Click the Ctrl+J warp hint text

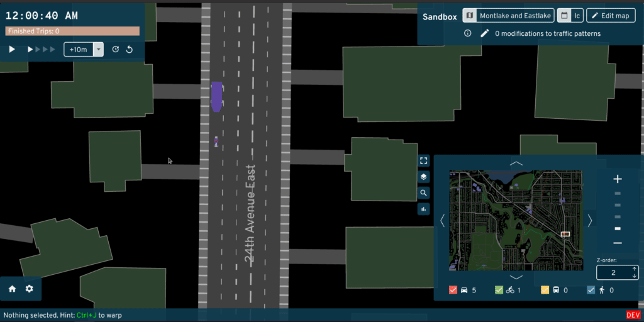(86, 315)
